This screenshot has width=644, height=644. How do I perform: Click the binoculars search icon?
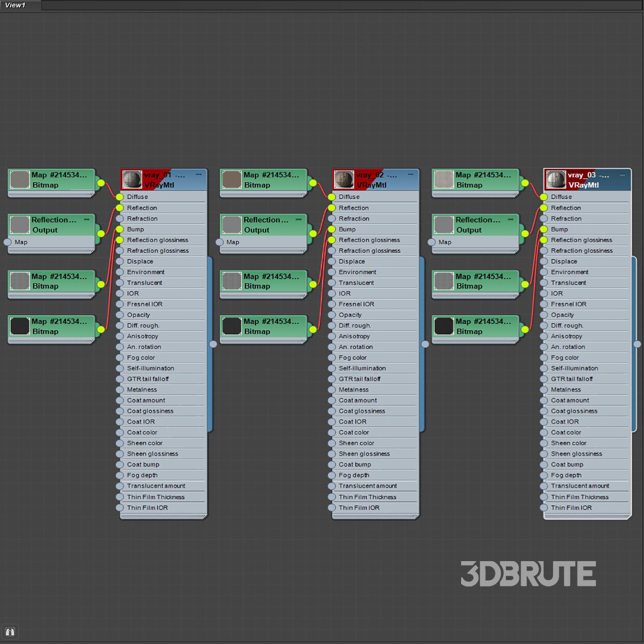(10, 632)
